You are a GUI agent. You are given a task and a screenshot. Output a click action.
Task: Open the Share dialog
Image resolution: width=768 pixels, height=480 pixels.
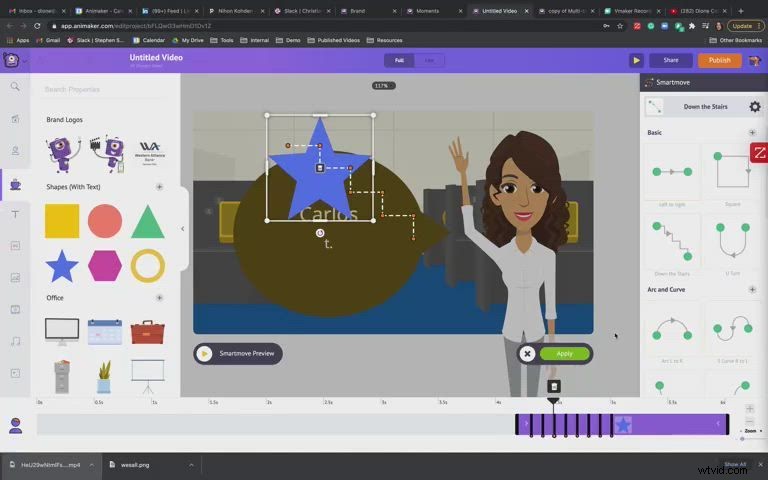pyautogui.click(x=671, y=60)
